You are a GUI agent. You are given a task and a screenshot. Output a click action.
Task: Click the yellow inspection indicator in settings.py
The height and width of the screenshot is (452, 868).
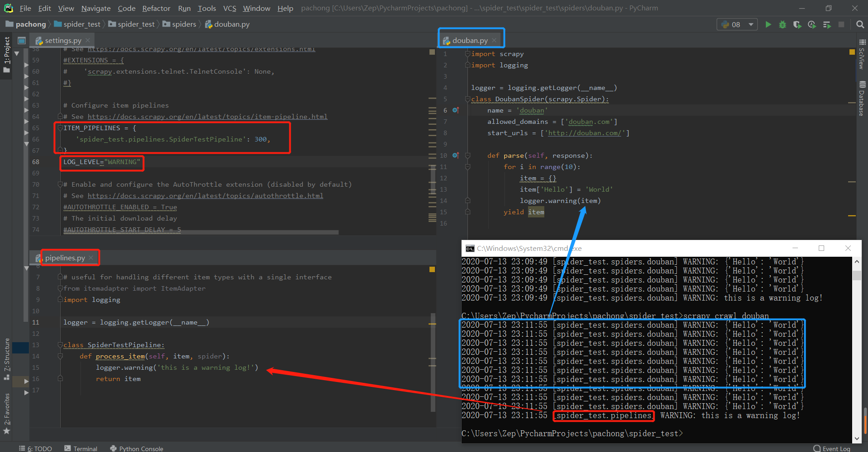(x=432, y=52)
